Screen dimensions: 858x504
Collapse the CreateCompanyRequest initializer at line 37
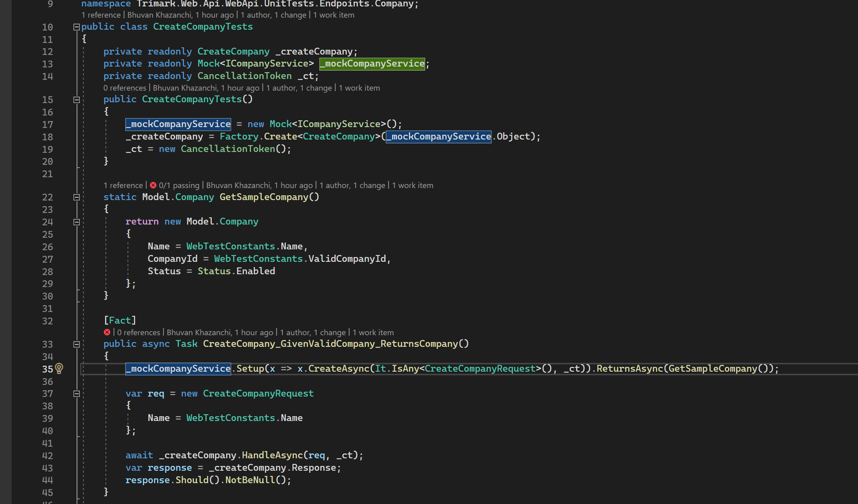77,394
